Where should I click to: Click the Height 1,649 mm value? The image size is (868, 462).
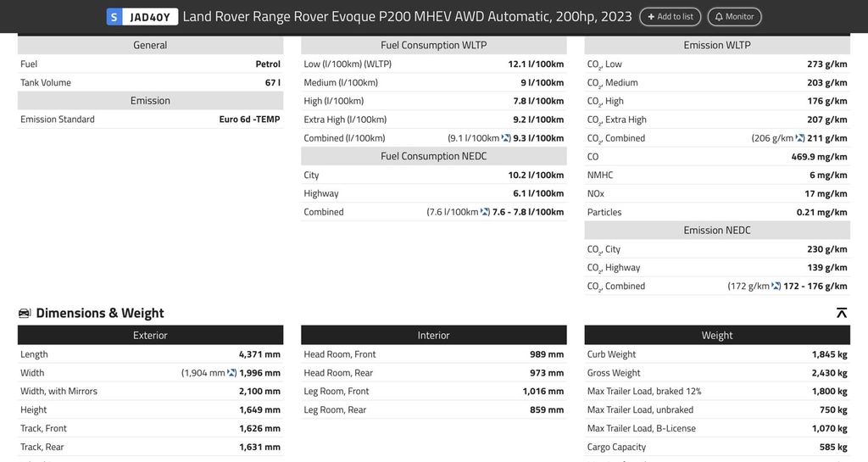tap(259, 410)
